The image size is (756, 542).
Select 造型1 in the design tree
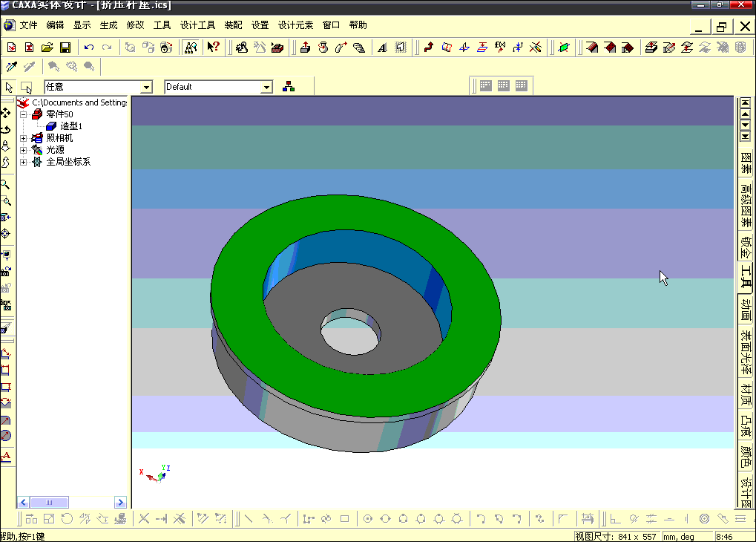pyautogui.click(x=71, y=126)
